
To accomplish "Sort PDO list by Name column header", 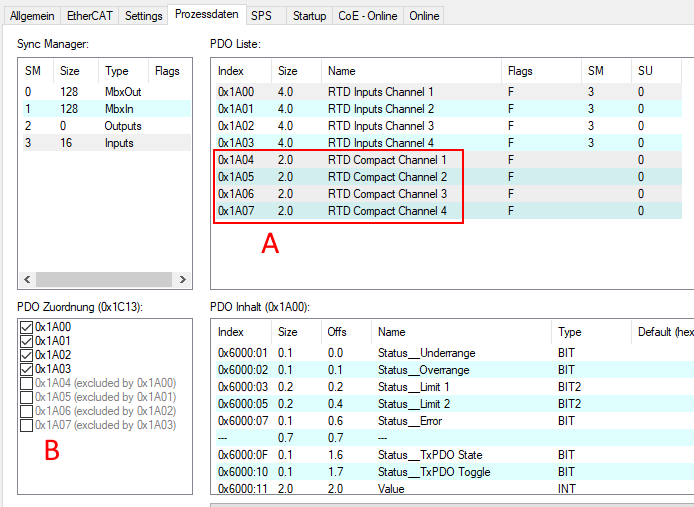I will 410,72.
